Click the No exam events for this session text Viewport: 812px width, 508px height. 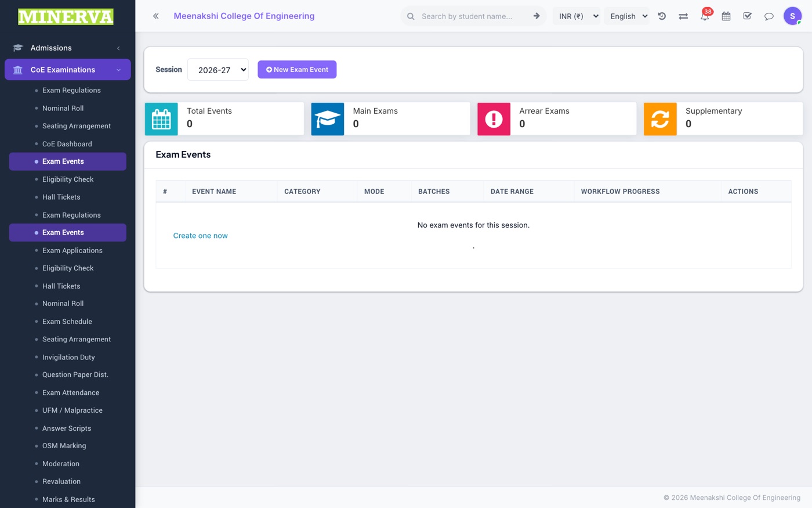473,225
